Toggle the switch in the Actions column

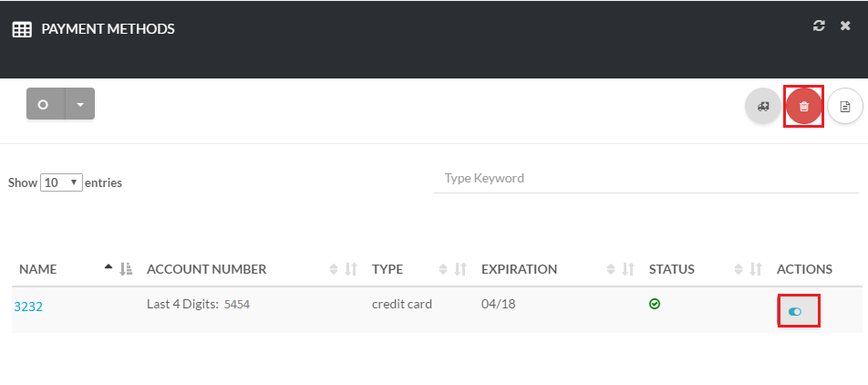pyautogui.click(x=795, y=311)
